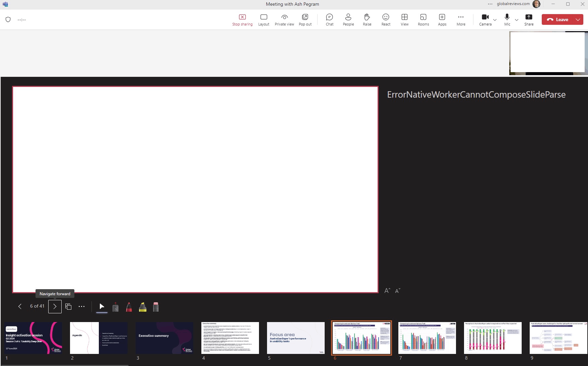Viewport: 588px width, 366px height.
Task: Decrease the notes font size
Action: [x=398, y=291]
